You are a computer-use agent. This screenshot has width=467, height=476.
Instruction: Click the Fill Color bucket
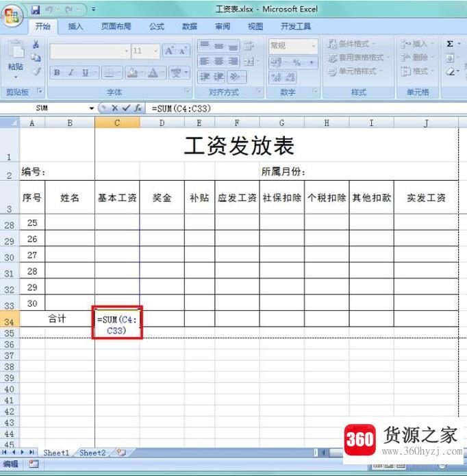[132, 73]
